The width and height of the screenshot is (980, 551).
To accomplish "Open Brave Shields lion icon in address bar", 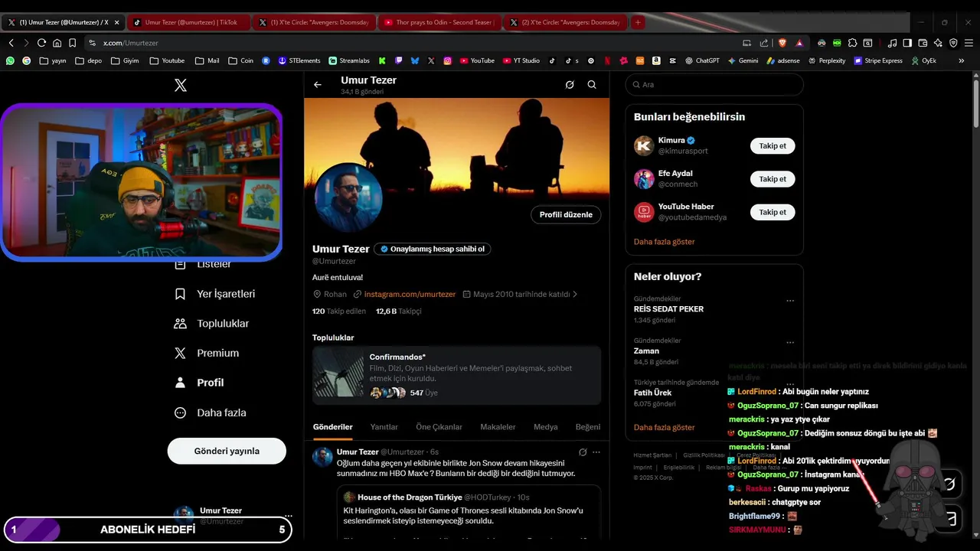I will point(782,43).
